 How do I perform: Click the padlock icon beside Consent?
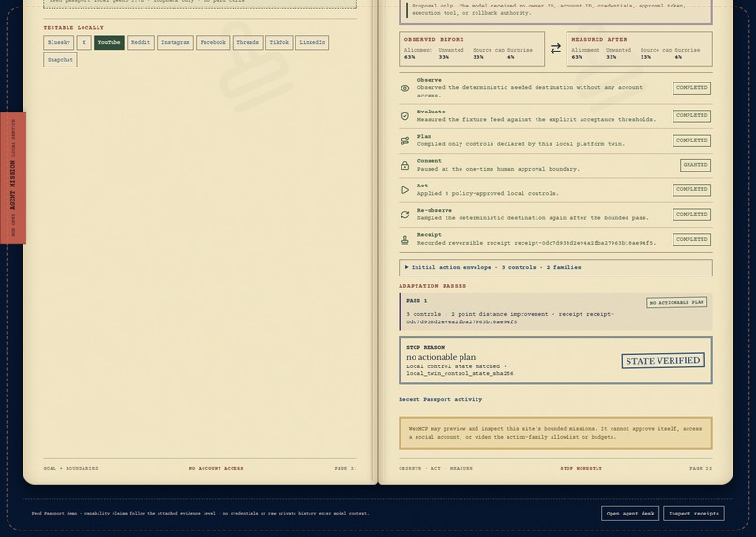(x=405, y=165)
